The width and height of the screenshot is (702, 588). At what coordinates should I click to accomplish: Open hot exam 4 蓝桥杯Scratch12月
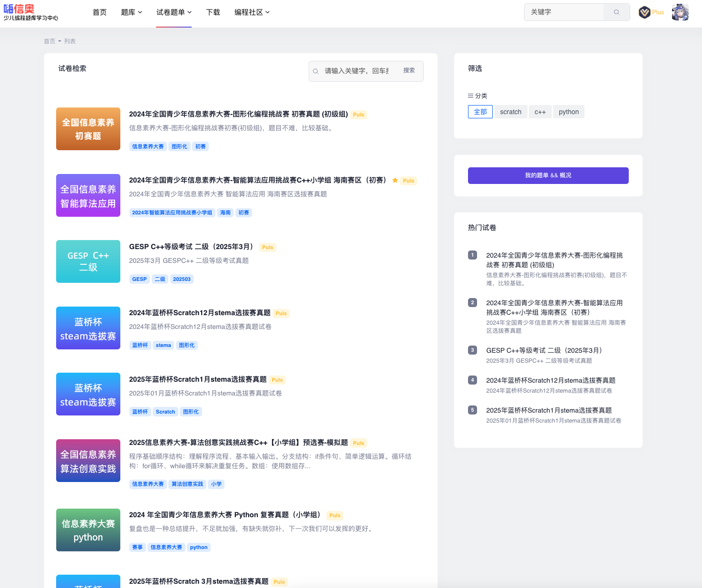[x=551, y=380]
